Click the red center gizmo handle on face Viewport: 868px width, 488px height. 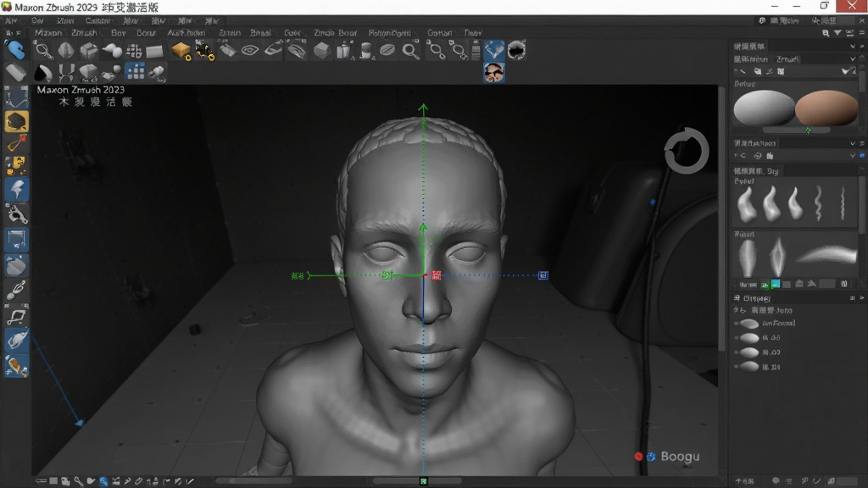tap(437, 275)
